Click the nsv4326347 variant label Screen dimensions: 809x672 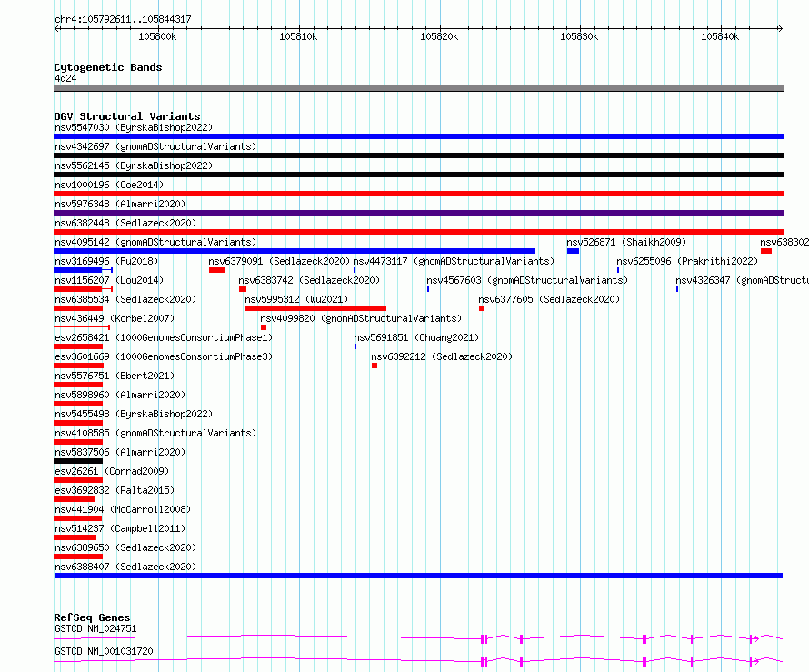click(742, 280)
